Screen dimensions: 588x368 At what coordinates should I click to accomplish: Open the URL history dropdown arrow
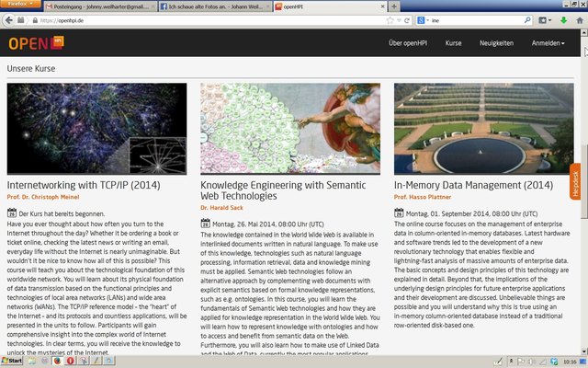click(x=399, y=20)
